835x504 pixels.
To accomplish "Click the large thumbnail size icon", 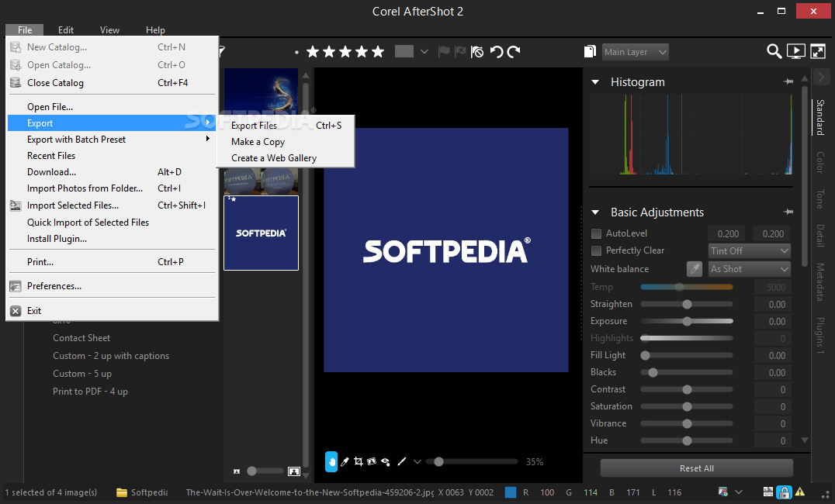I will click(x=294, y=471).
